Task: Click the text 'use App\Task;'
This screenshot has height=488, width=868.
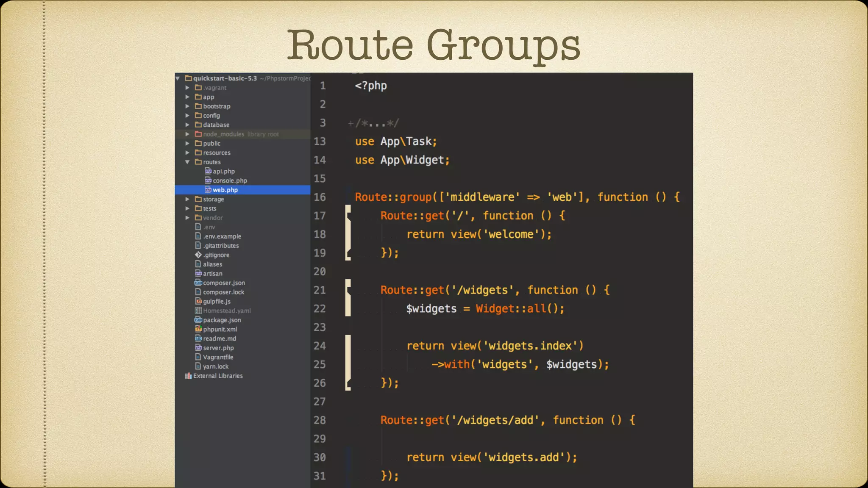Action: coord(396,141)
